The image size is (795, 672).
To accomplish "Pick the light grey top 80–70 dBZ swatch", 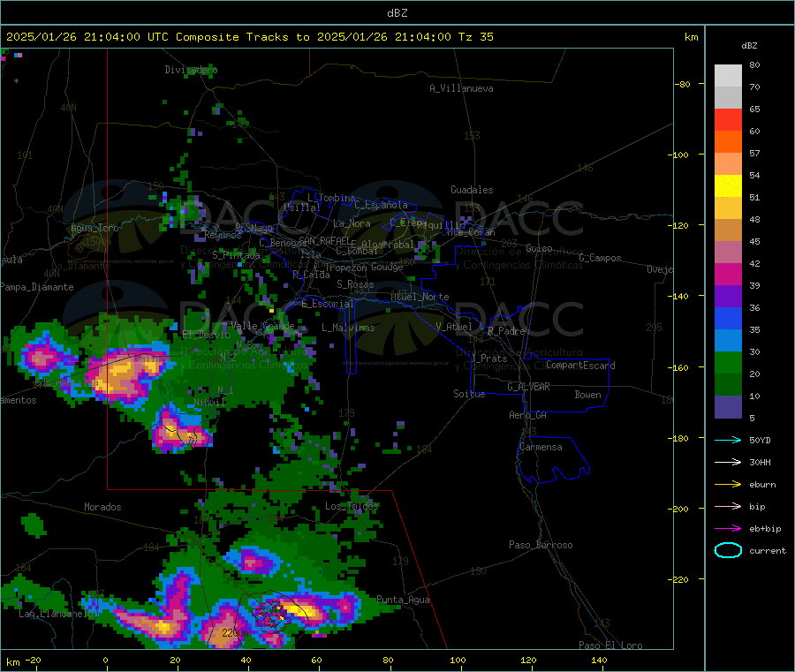I will [x=728, y=76].
